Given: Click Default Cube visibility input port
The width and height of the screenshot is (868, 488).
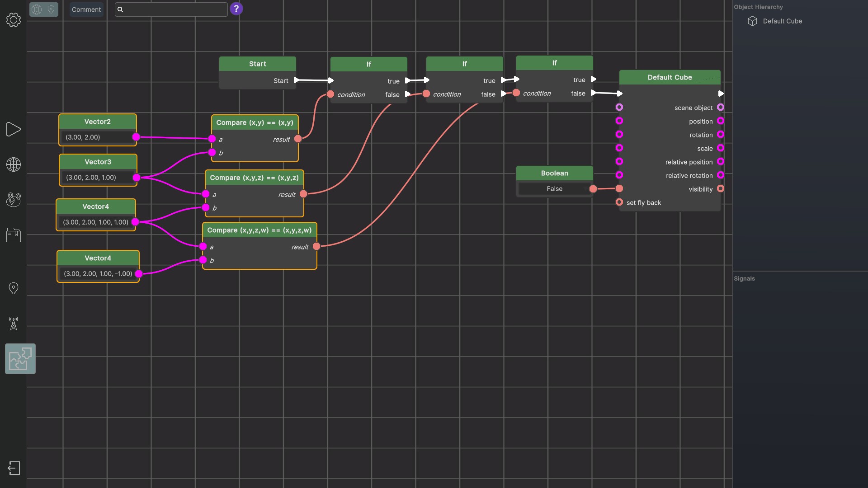Looking at the screenshot, I should tap(619, 188).
